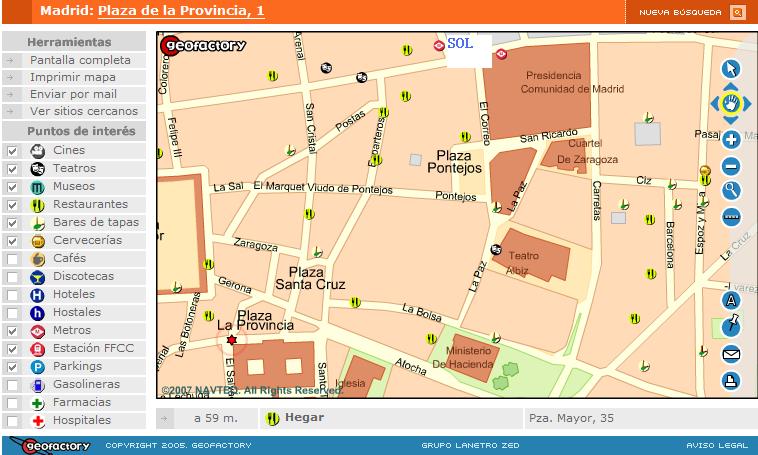This screenshot has width=758, height=455.
Task: Select the arrow pointer map tool
Action: click(731, 68)
